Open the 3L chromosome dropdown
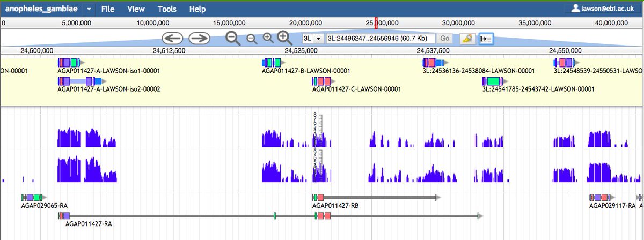The image size is (644, 240). tap(312, 39)
